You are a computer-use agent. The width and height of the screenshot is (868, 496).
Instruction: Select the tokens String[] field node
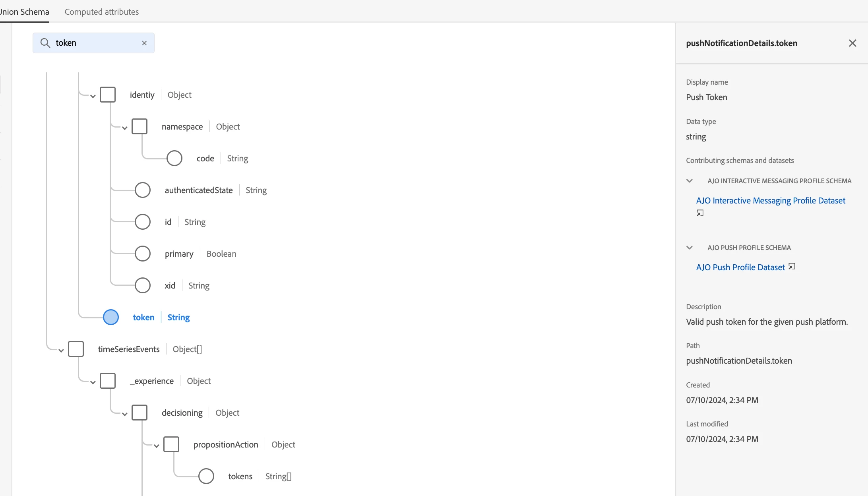[x=206, y=476]
